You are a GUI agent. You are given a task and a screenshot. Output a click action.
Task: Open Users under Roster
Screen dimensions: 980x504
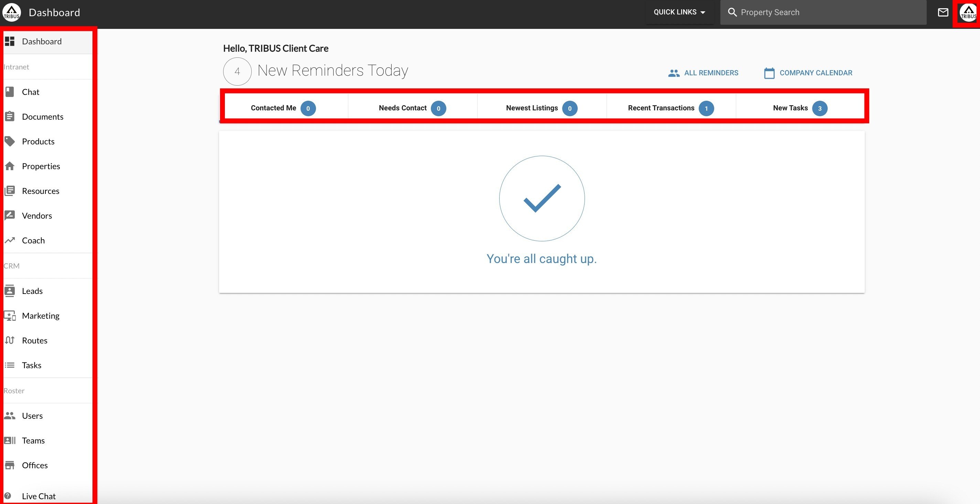[x=48, y=416]
